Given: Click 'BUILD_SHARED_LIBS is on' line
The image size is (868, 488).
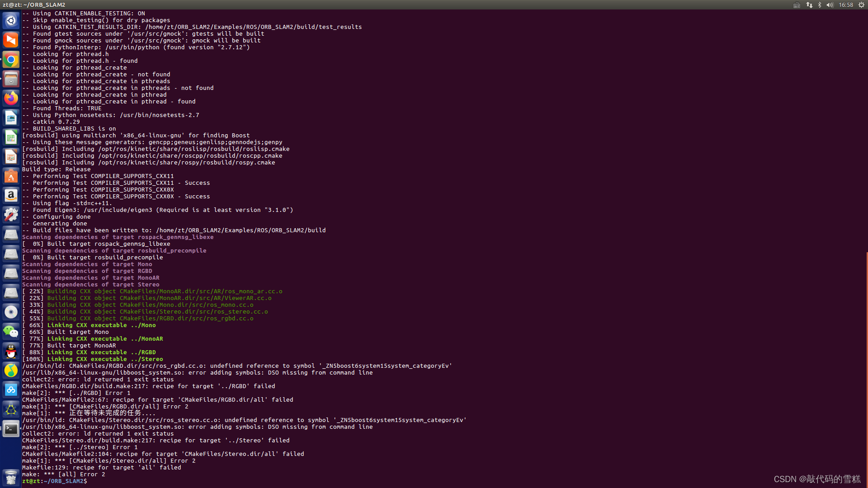Looking at the screenshot, I should pyautogui.click(x=69, y=129).
